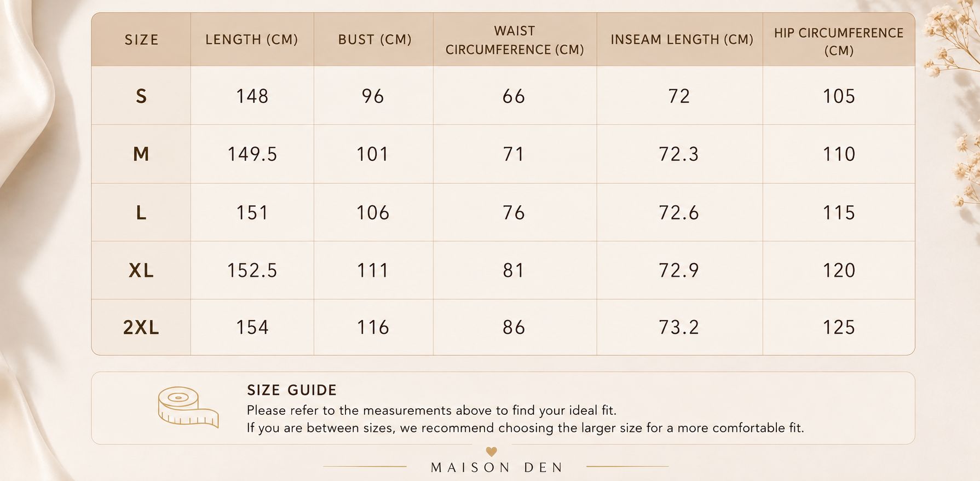The height and width of the screenshot is (481, 980).
Task: Select the SIZE column header
Action: tap(141, 40)
